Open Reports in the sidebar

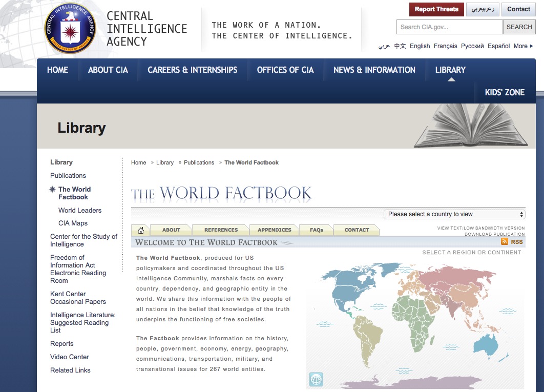tap(62, 344)
